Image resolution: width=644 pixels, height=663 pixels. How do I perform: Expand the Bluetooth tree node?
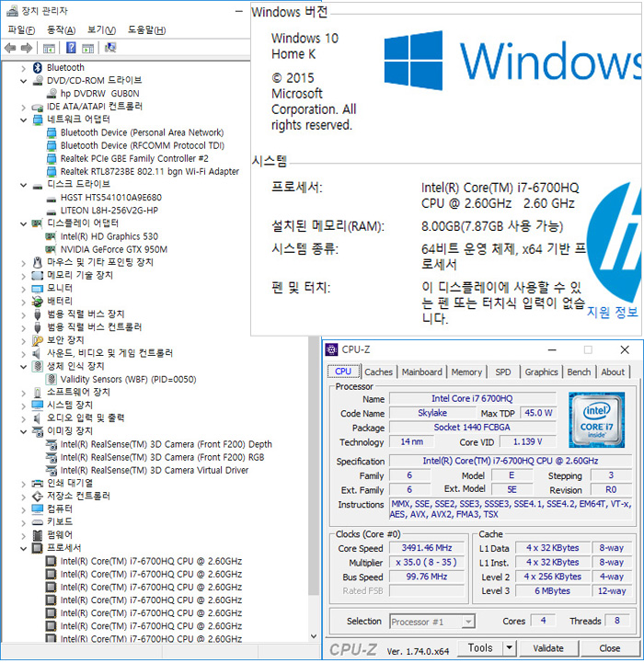(x=23, y=68)
